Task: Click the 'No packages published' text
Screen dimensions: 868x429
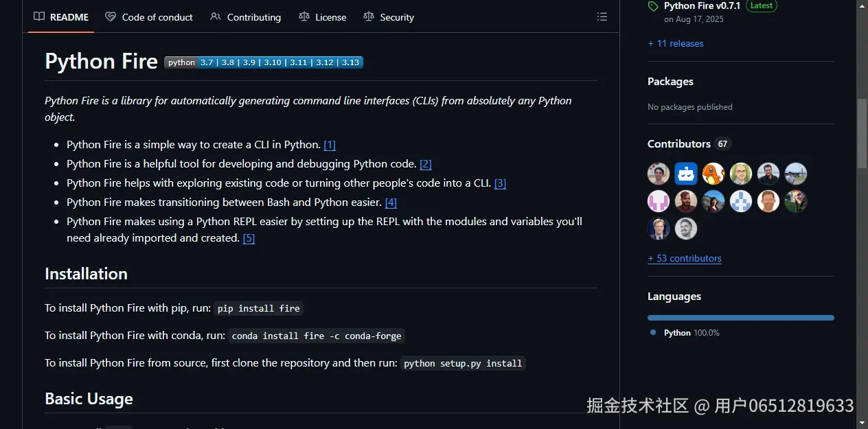Action: pyautogui.click(x=690, y=107)
